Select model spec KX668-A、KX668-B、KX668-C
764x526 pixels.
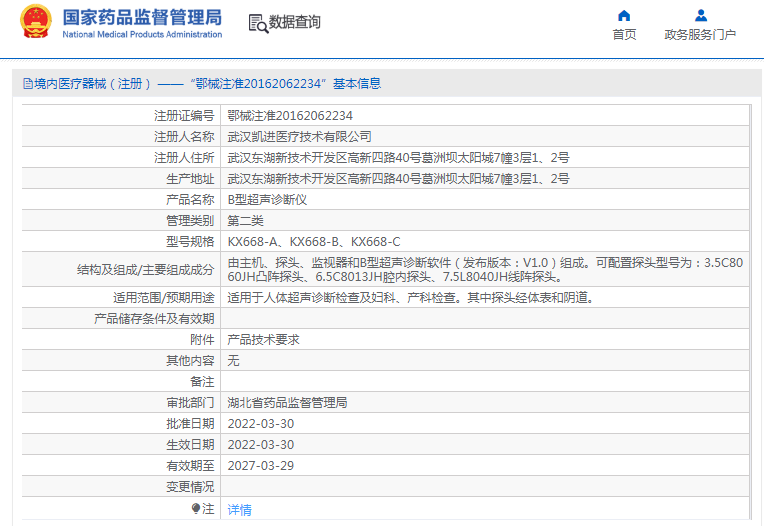click(314, 242)
